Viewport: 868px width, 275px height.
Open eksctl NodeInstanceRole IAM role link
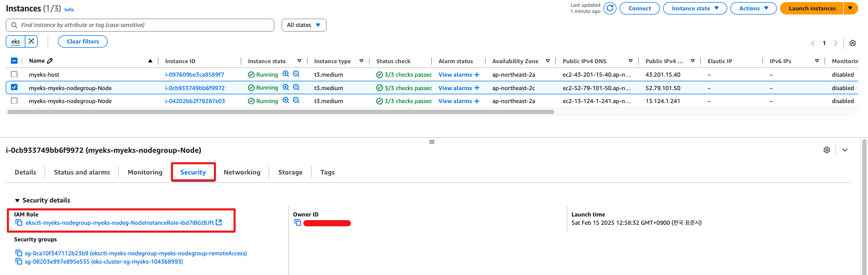coord(120,223)
